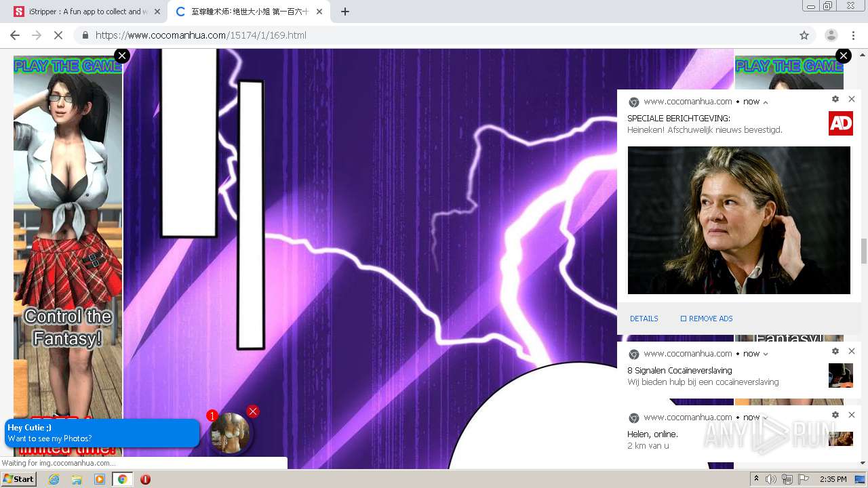The width and height of the screenshot is (868, 488).
Task: Click the chat avatar with notification badge
Action: click(x=230, y=432)
